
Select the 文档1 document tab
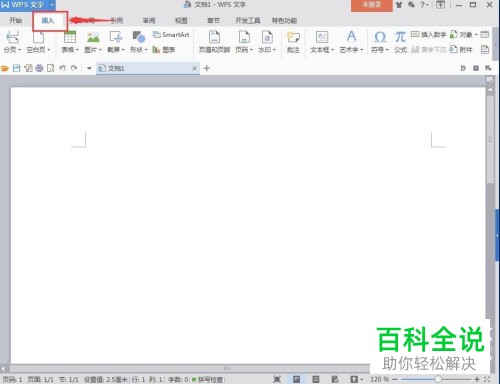click(x=148, y=68)
